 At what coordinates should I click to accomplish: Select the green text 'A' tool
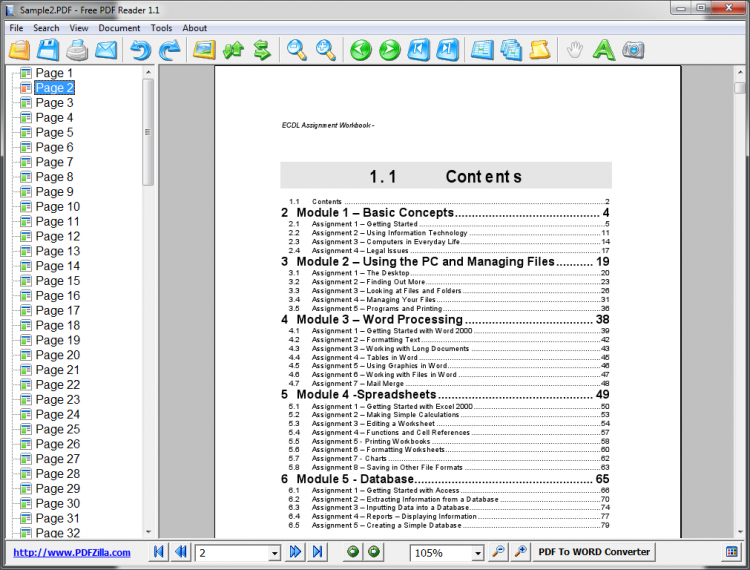603,49
